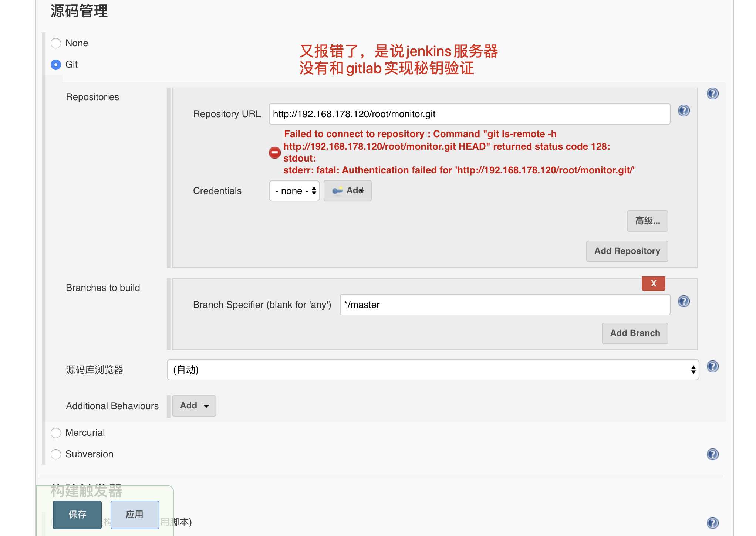756x536 pixels.
Task: Click the Additional Behaviours label
Action: click(x=112, y=406)
